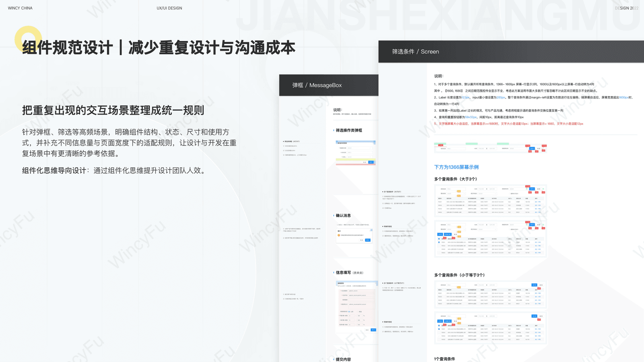Open the annotated filter bar mockup above 下方为1366屏幕示例
This screenshot has width=644, height=362.
coord(490,148)
